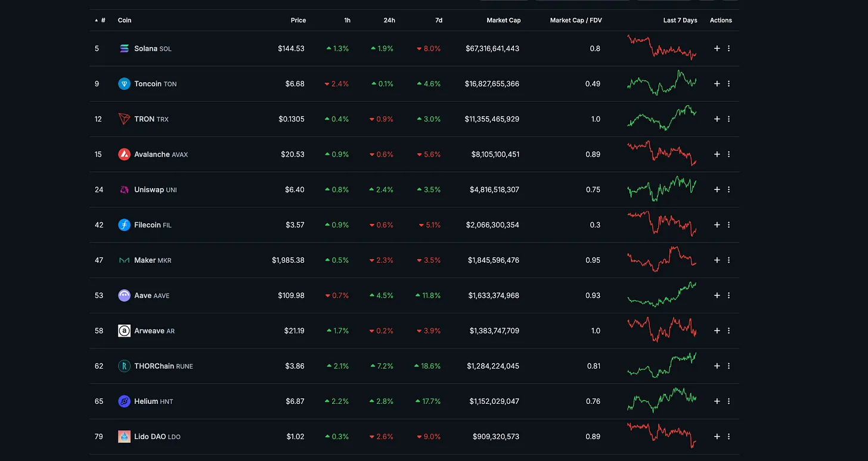
Task: Sort by the 24h column header
Action: coord(389,20)
